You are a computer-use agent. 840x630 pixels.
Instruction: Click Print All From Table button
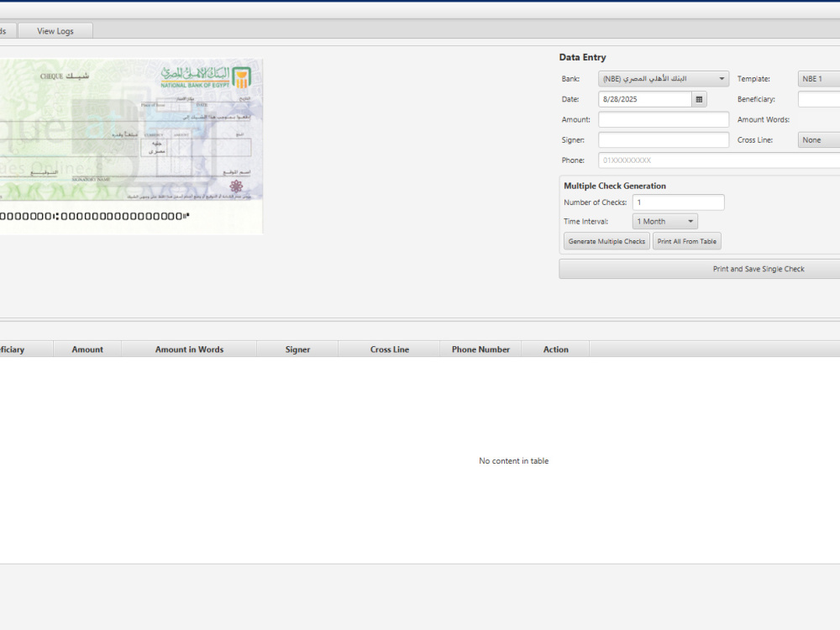point(687,242)
